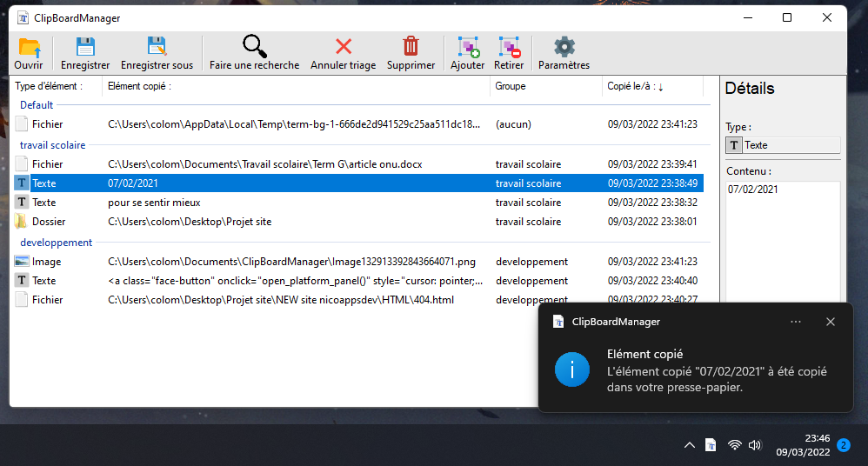Select the Projet site Dossier row
This screenshot has height=466, width=868.
pyautogui.click(x=190, y=222)
